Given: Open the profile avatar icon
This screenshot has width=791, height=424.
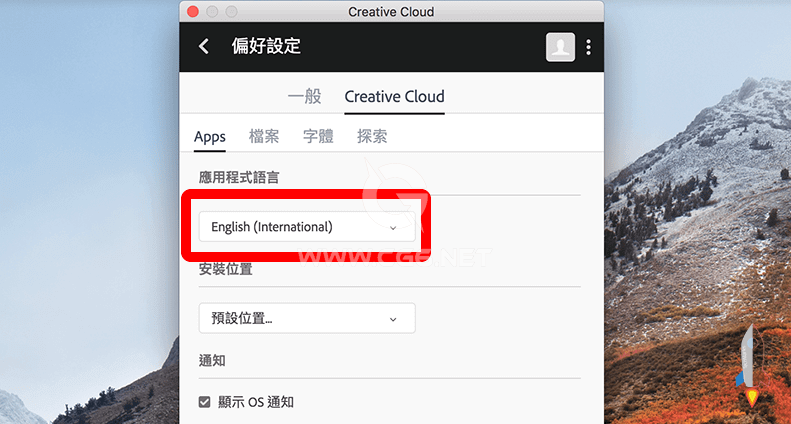Looking at the screenshot, I should [560, 47].
